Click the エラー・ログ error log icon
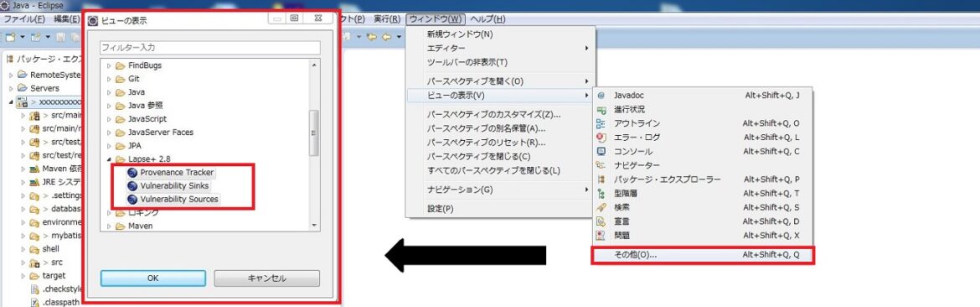The height and width of the screenshot is (307, 980). pyautogui.click(x=601, y=137)
